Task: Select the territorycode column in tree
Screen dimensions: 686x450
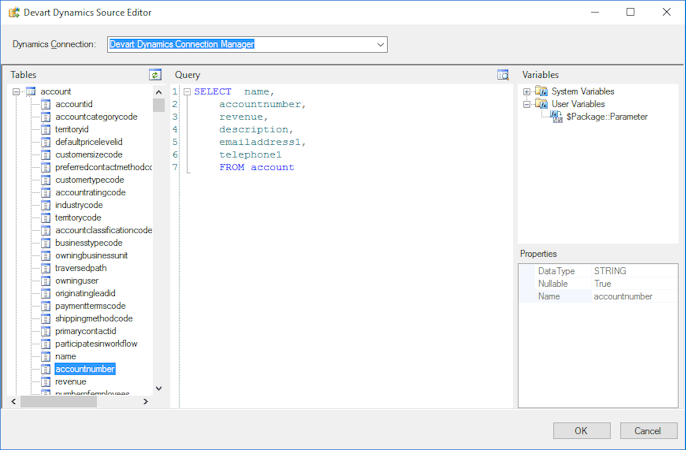Action: pyautogui.click(x=78, y=218)
